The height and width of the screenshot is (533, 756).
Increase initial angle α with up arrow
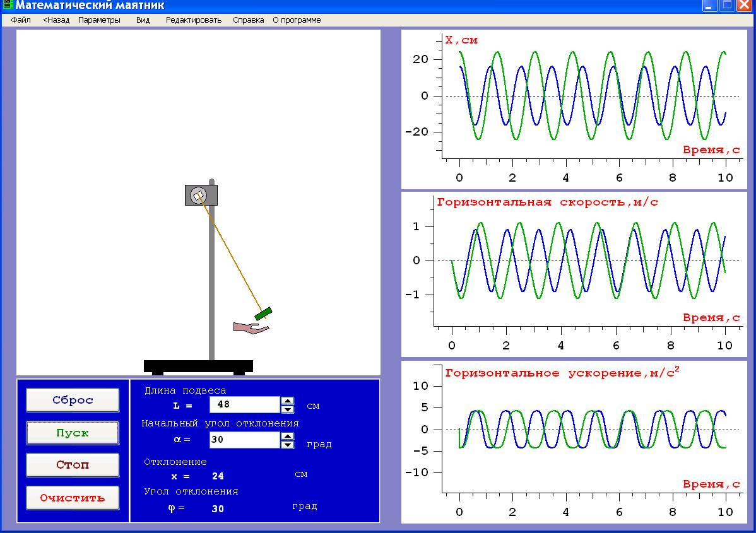point(288,436)
